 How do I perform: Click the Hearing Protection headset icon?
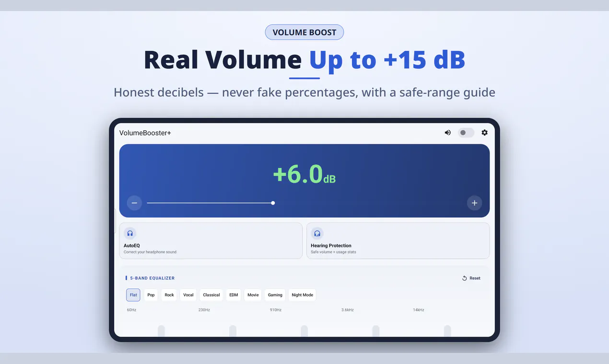[x=317, y=233]
